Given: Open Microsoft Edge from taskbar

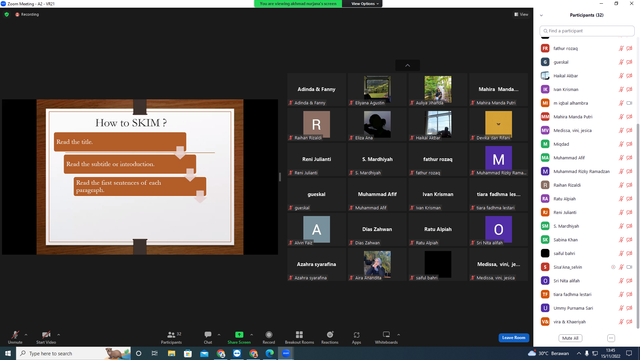Looking at the screenshot, I should [270, 353].
